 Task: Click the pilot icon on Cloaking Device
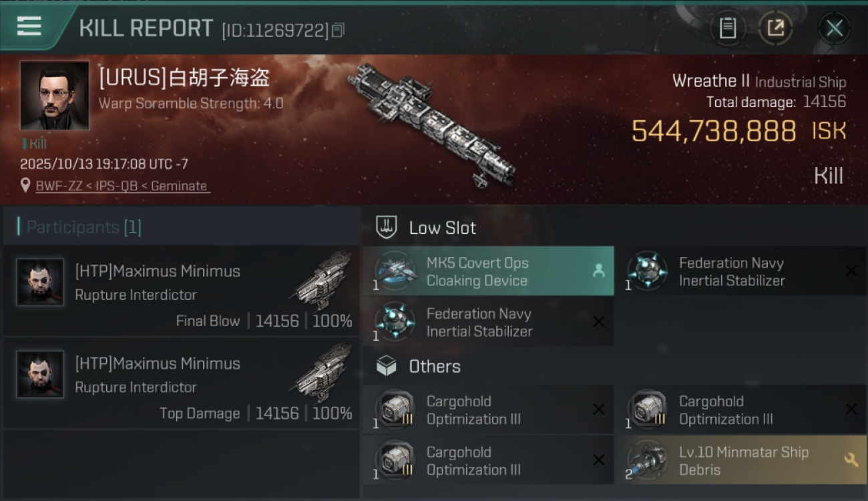click(599, 271)
